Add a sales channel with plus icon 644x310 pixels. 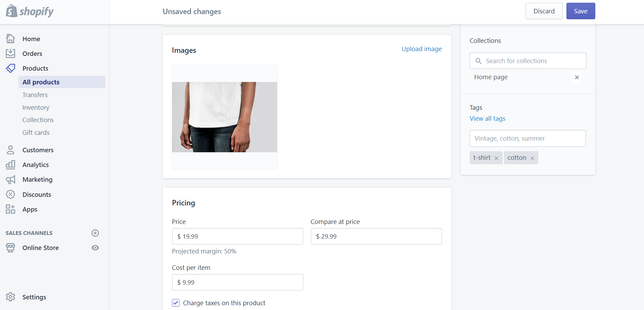pyautogui.click(x=95, y=233)
